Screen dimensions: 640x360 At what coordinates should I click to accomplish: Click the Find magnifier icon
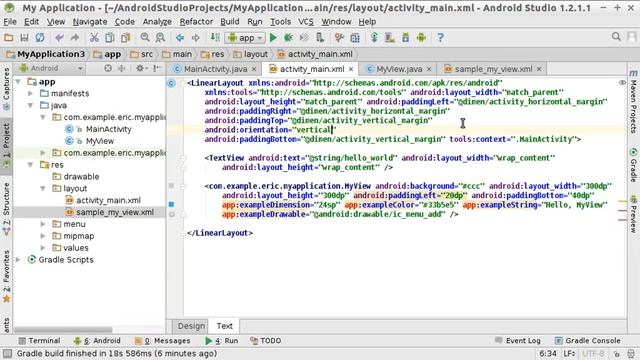click(x=145, y=38)
